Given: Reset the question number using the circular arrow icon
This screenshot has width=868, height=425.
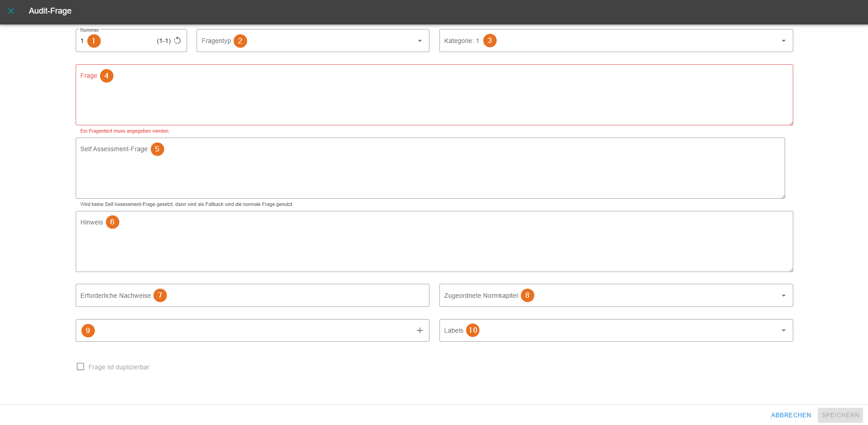Looking at the screenshot, I should coord(178,41).
